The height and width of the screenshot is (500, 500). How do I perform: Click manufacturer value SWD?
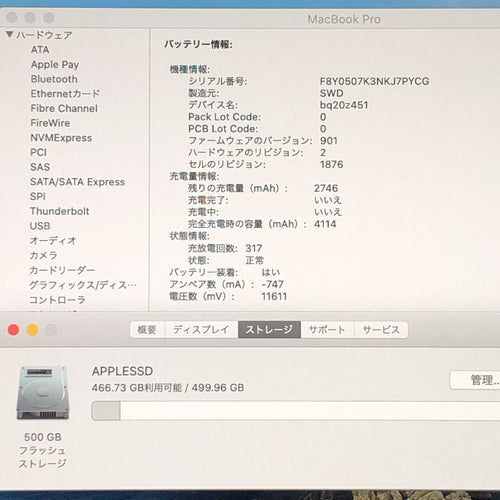point(331,93)
